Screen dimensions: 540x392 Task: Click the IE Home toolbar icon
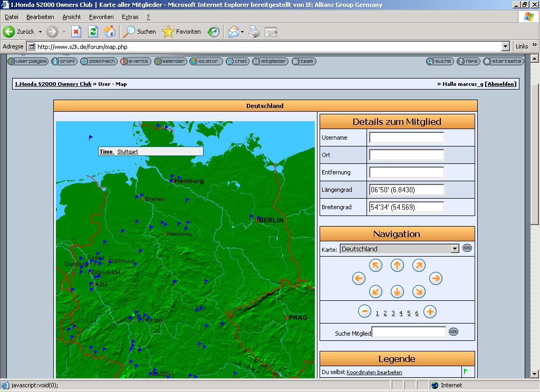point(110,32)
